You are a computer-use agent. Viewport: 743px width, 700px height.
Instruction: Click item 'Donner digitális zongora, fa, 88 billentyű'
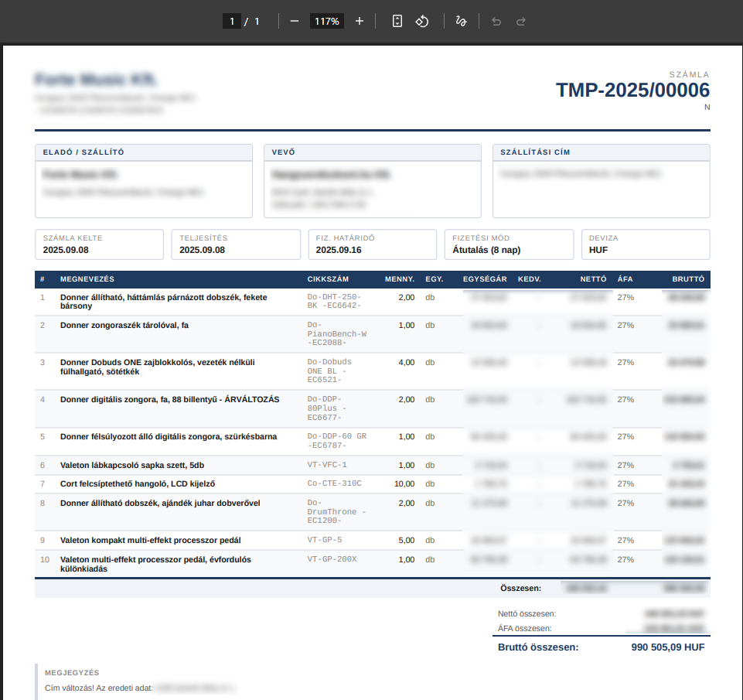coord(169,400)
